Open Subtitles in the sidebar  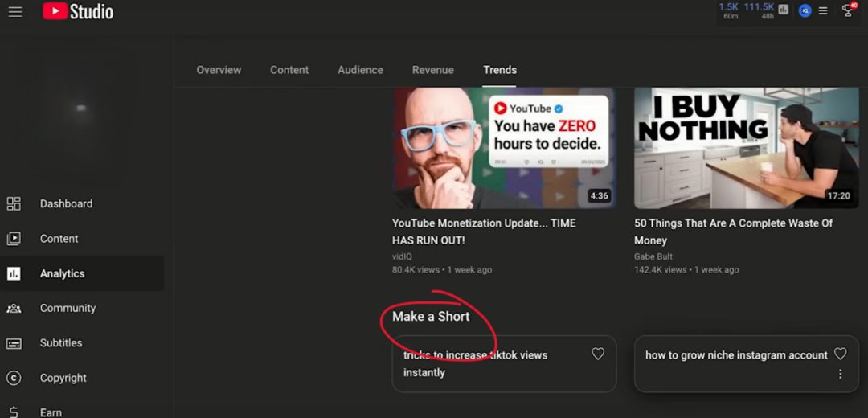click(61, 342)
